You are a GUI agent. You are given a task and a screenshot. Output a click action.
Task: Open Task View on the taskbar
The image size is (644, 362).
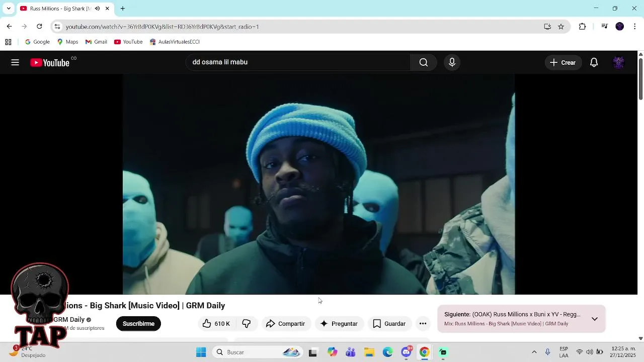[x=313, y=352]
